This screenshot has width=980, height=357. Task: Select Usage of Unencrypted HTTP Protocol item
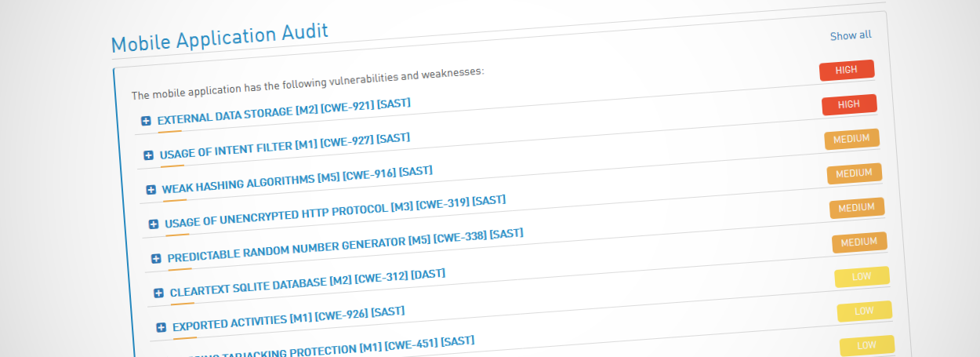click(x=336, y=212)
